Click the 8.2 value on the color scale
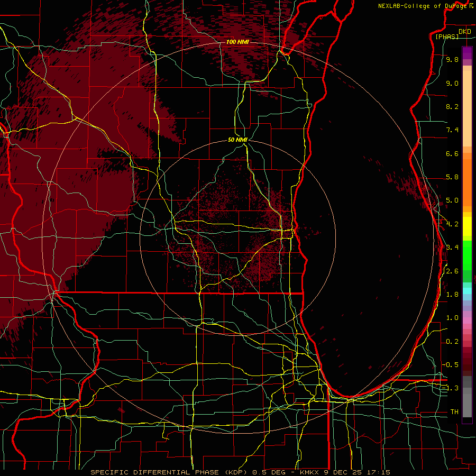Screen dimensions: 476x476 point(452,106)
